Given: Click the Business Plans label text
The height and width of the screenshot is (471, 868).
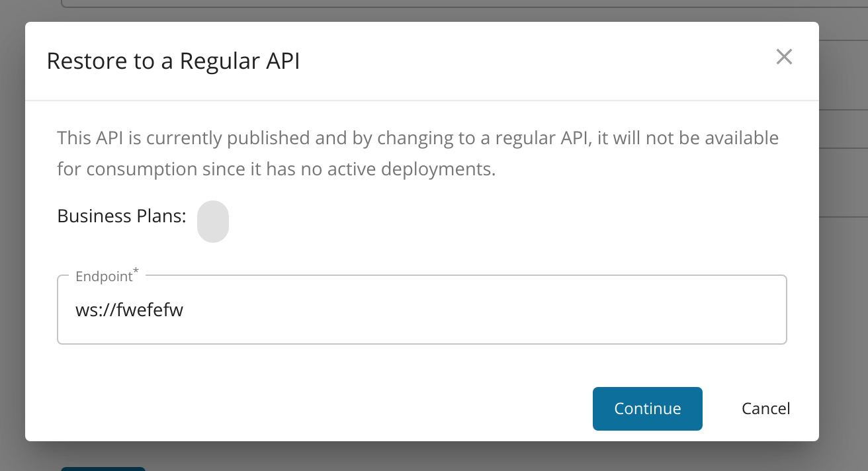Looking at the screenshot, I should (x=121, y=216).
